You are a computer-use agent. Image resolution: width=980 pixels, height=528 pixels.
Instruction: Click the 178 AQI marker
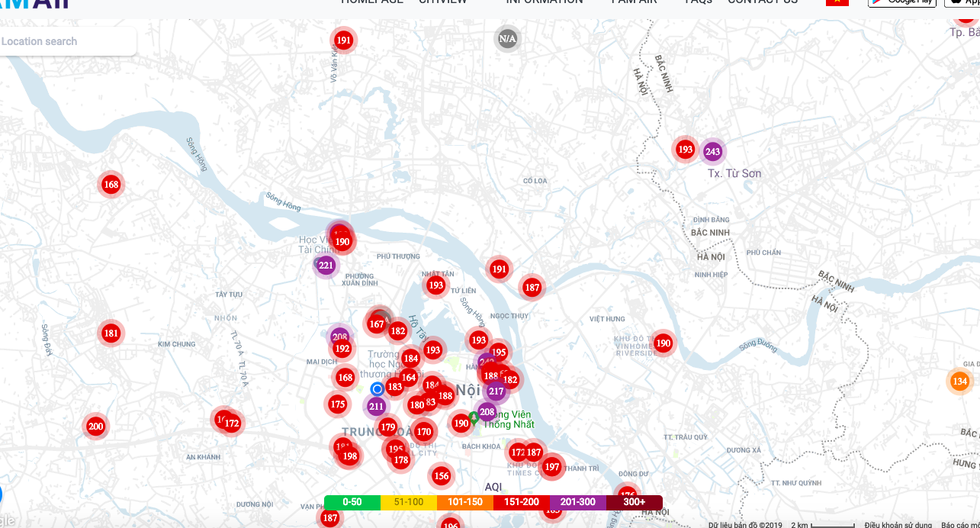401,459
